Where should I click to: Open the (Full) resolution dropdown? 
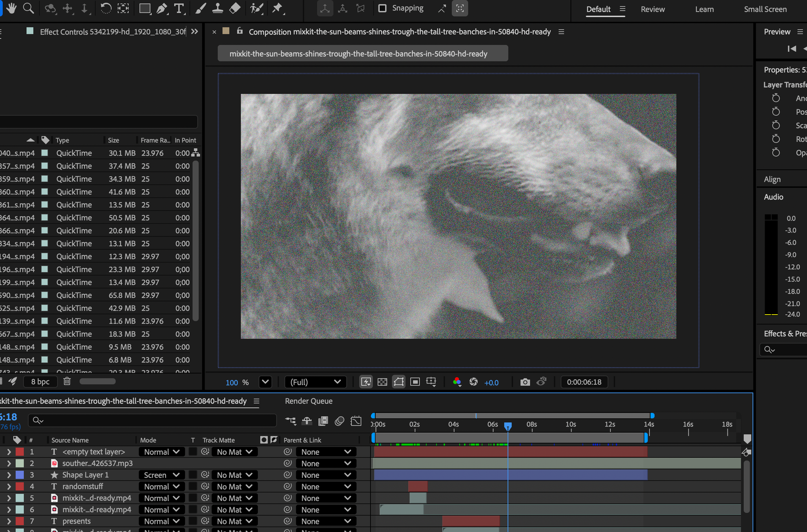[315, 382]
